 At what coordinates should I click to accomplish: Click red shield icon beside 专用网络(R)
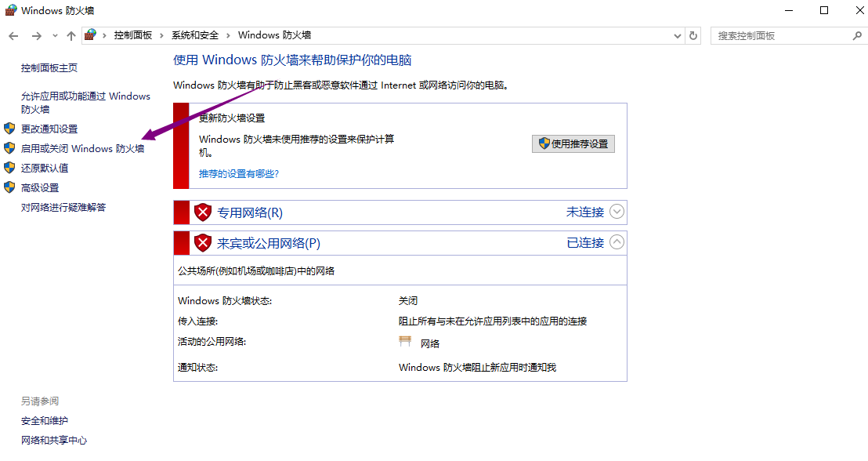tap(203, 212)
